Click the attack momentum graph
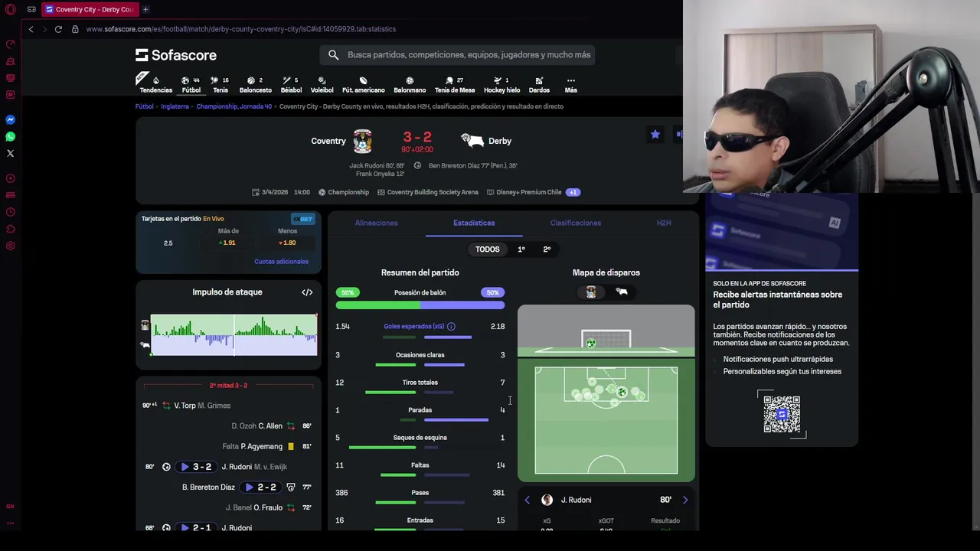 234,335
